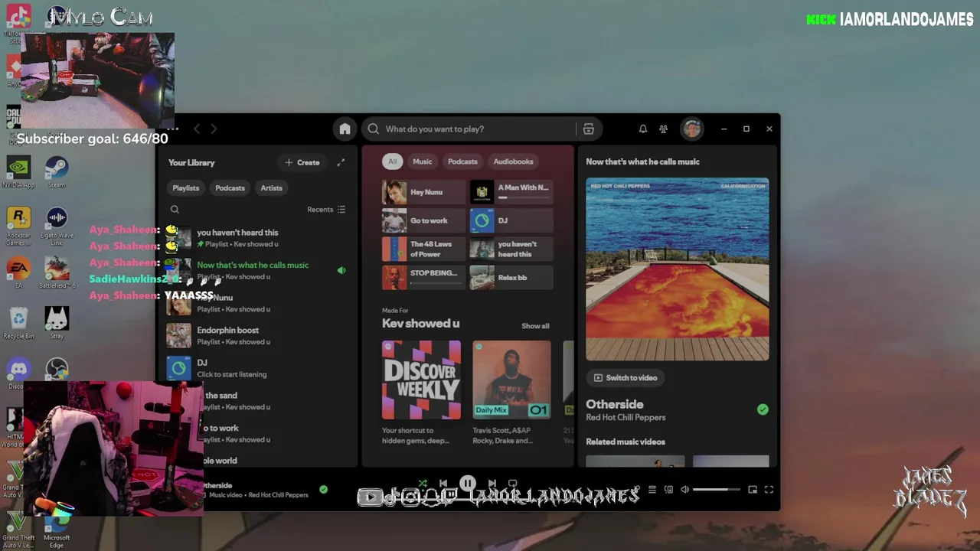Screen dimensions: 980x551
Task: Open Friend Activity icon
Action: point(664,129)
